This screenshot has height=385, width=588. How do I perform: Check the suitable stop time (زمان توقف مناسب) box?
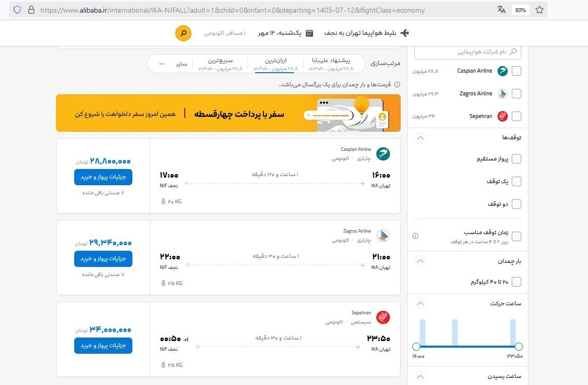click(516, 236)
